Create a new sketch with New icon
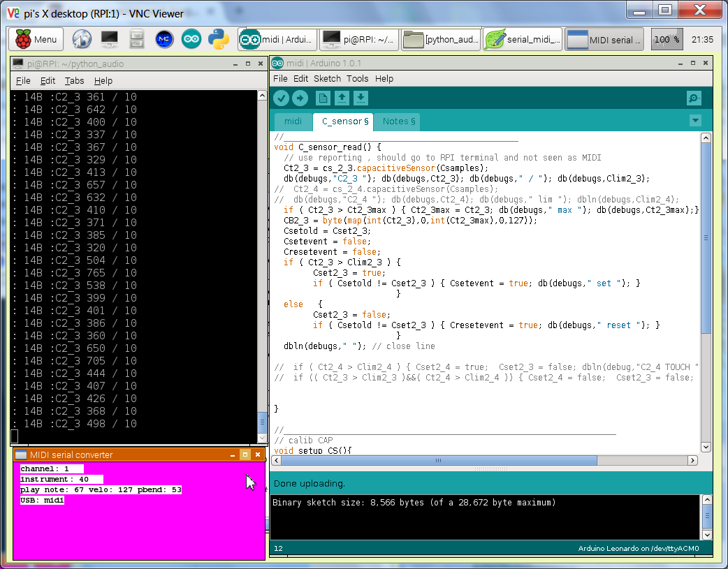This screenshot has height=569, width=728. [323, 98]
